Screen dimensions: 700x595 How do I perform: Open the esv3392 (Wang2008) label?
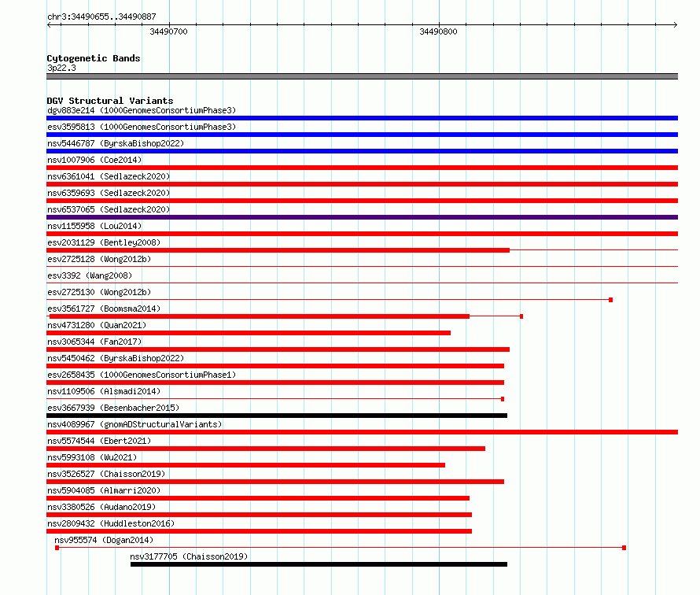[x=90, y=275]
